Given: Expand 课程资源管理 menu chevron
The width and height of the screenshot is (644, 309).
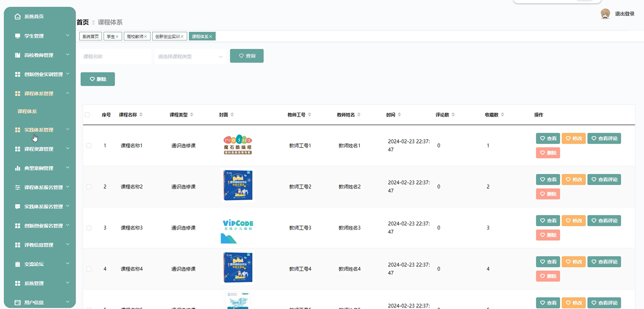Looking at the screenshot, I should click(x=68, y=148).
